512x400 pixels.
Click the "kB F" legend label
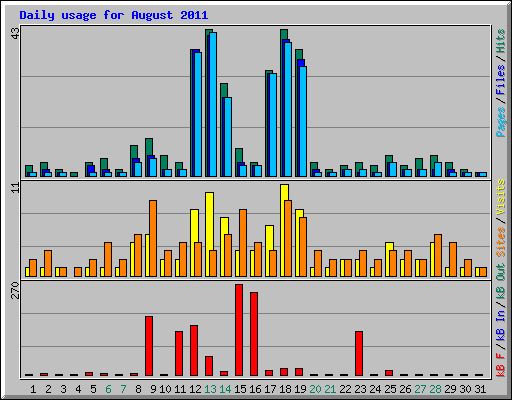500,365
